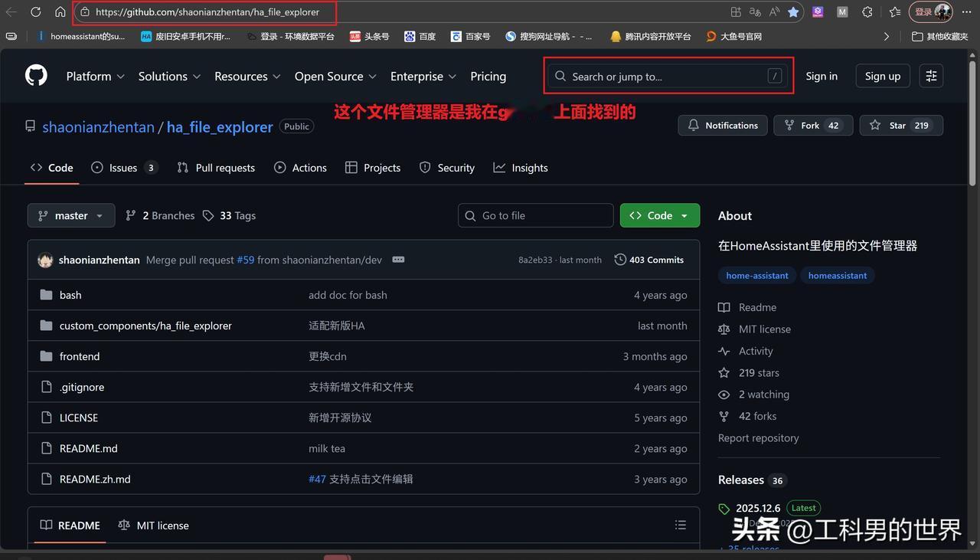This screenshot has height=560, width=980.
Task: Open the 2 Branches link
Action: tap(160, 215)
